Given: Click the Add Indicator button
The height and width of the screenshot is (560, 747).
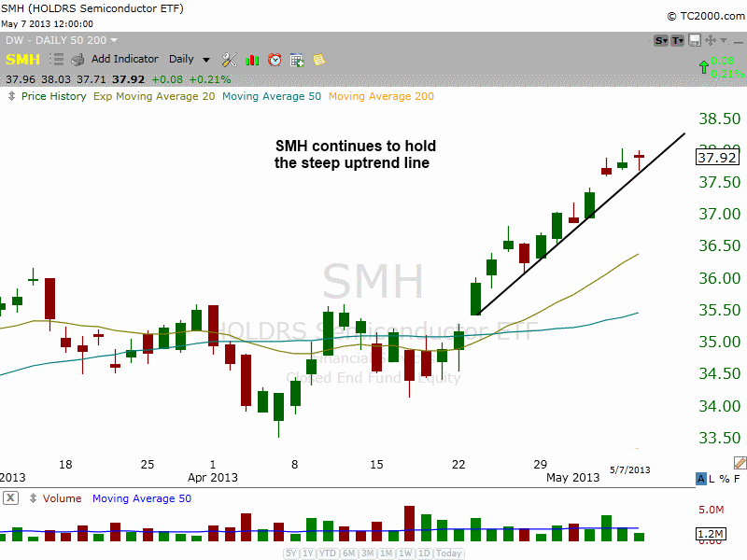Looking at the screenshot, I should 125,59.
